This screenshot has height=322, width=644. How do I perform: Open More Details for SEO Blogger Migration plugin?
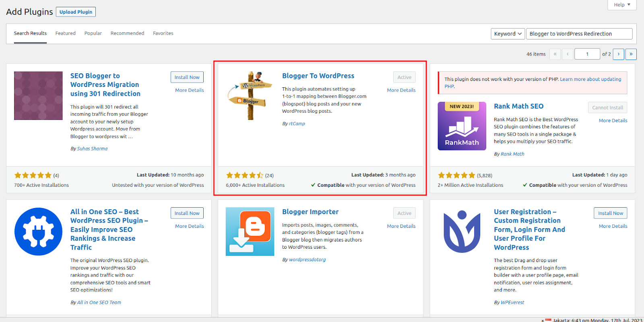190,90
